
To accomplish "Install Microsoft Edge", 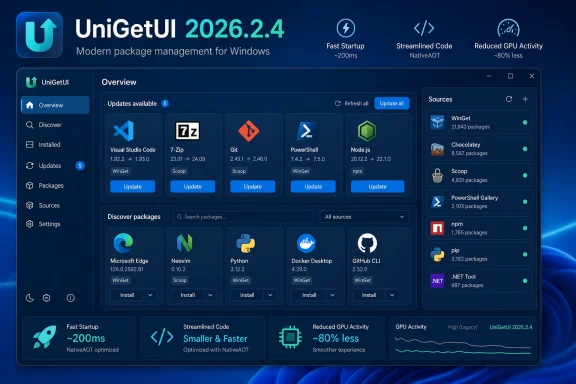I will click(127, 295).
